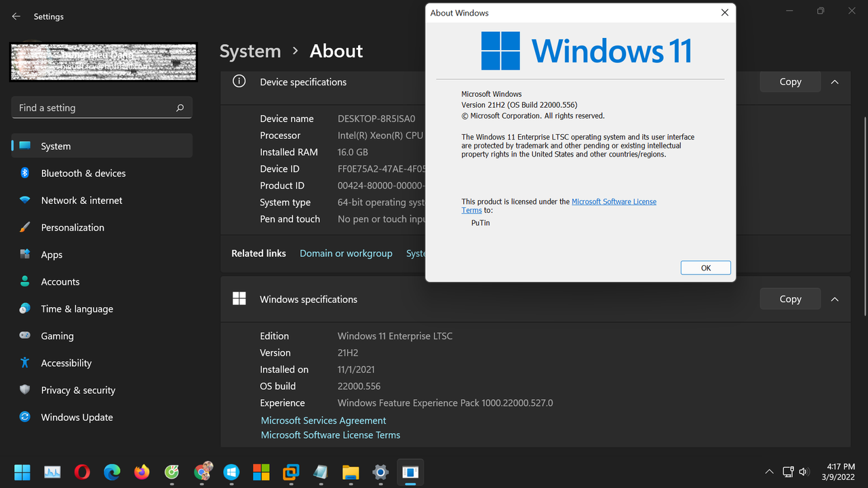Select Apps in the sidebar

pyautogui.click(x=102, y=254)
